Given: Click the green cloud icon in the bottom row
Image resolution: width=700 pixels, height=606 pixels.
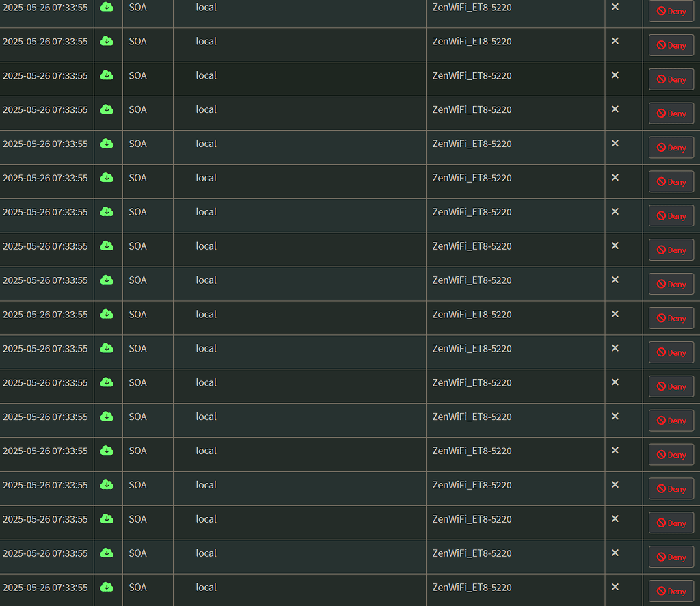Looking at the screenshot, I should coord(107,587).
